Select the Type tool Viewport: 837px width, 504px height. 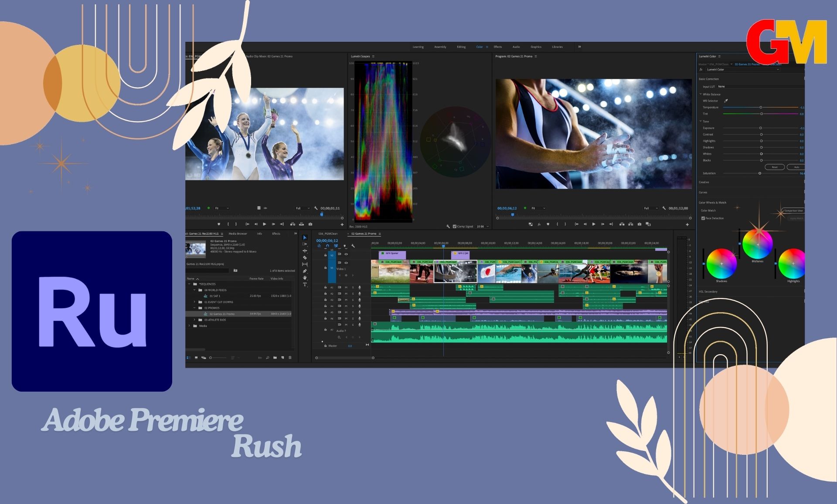coord(305,284)
